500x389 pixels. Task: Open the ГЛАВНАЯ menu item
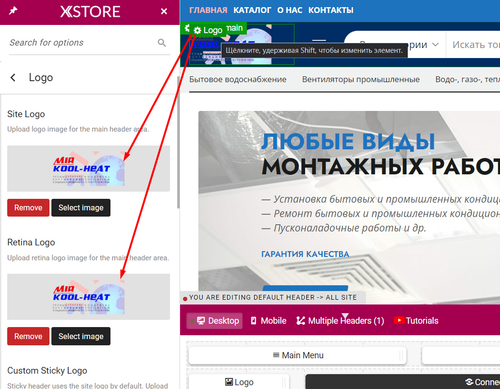[208, 10]
